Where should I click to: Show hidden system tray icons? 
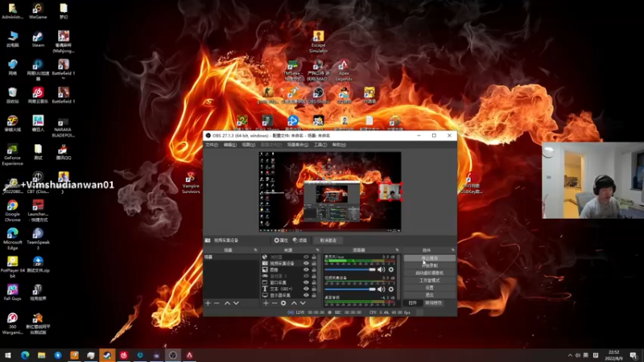570,356
